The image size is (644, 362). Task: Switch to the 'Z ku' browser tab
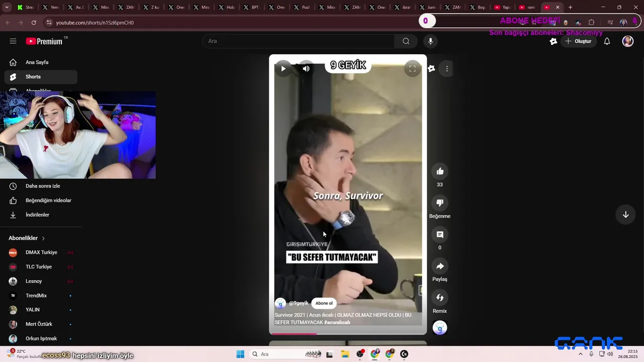tap(151, 8)
